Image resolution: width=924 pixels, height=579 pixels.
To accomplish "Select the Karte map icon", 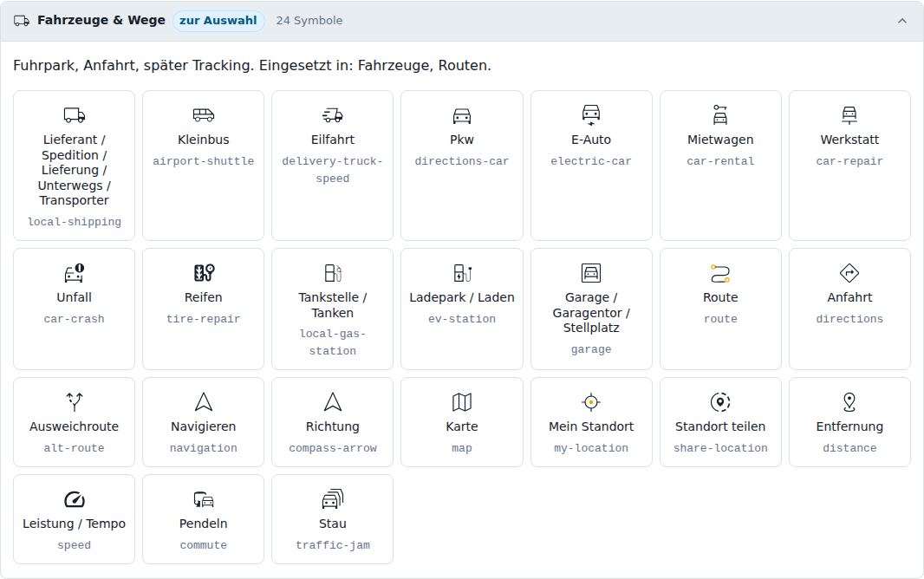I will 462,401.
